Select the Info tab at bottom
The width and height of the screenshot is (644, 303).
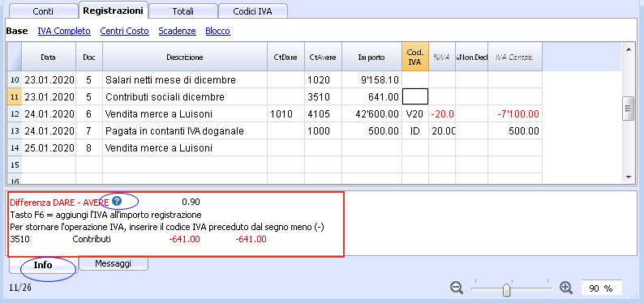click(x=43, y=265)
